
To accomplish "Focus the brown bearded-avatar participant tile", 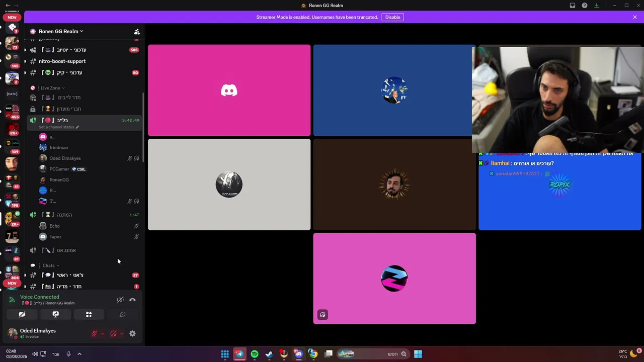I will click(x=394, y=185).
